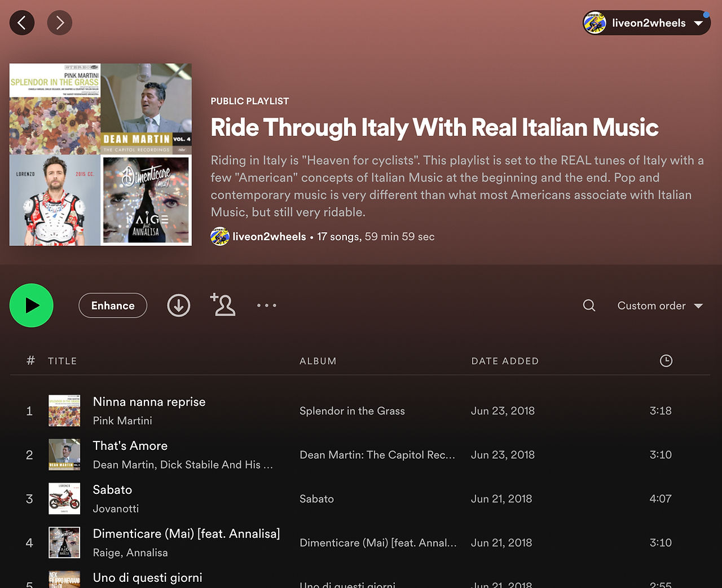Sort by duration clock icon header
722x588 pixels.
tap(666, 361)
